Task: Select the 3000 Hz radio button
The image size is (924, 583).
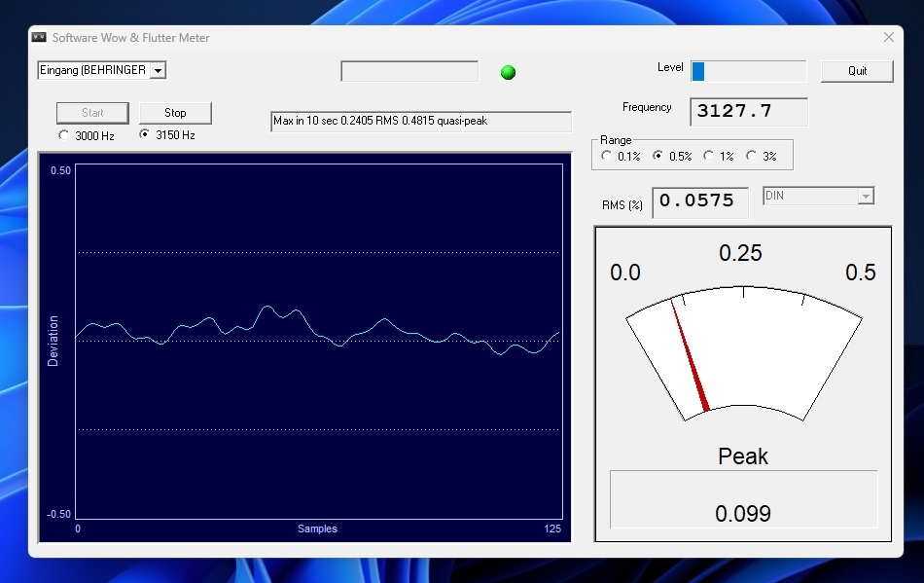Action: 63,135
